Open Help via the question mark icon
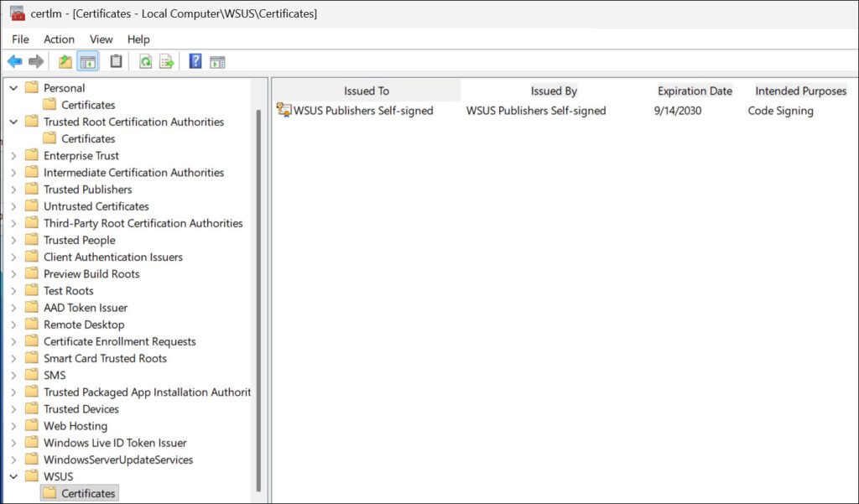 [195, 61]
